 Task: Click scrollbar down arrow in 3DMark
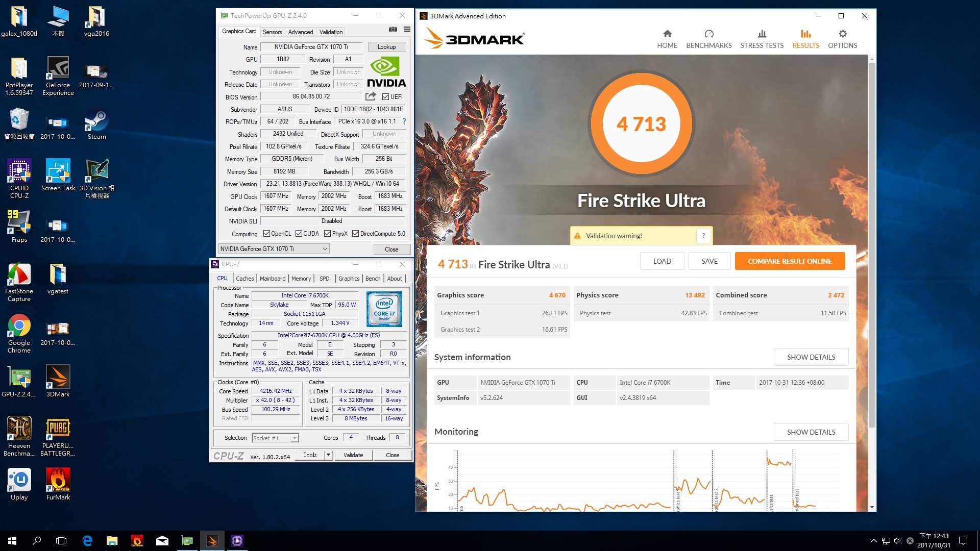[x=872, y=508]
